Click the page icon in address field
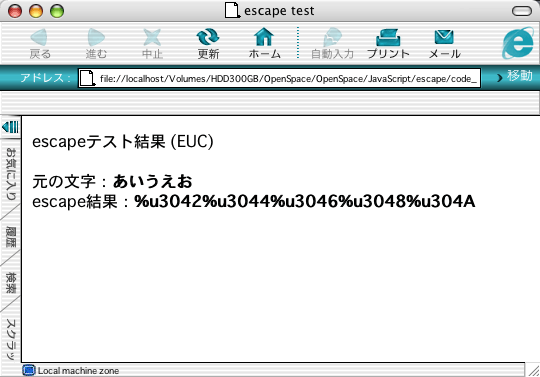Screen dimensions: 540x377 click(87, 78)
